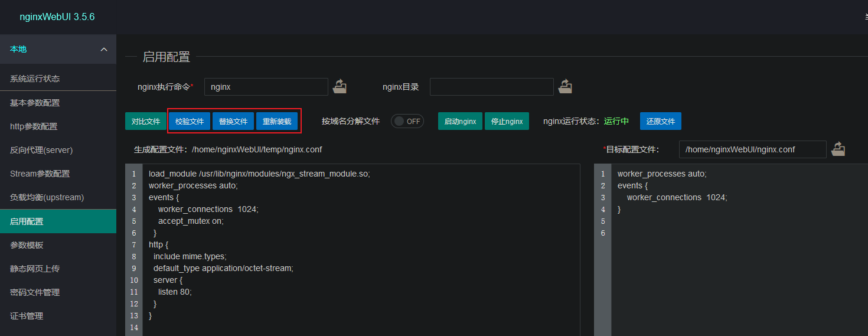Viewport: 868px width, 336px height.
Task: Start nginx with 启动nginx button
Action: (460, 121)
